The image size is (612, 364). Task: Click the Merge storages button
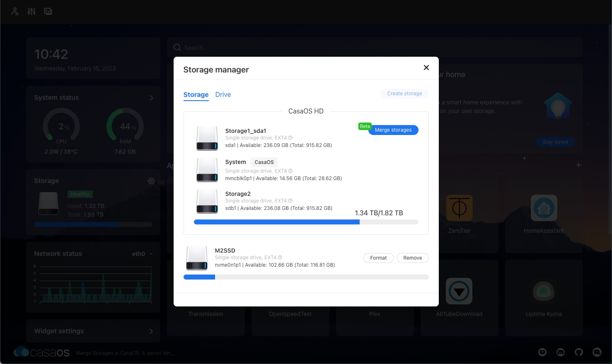393,130
